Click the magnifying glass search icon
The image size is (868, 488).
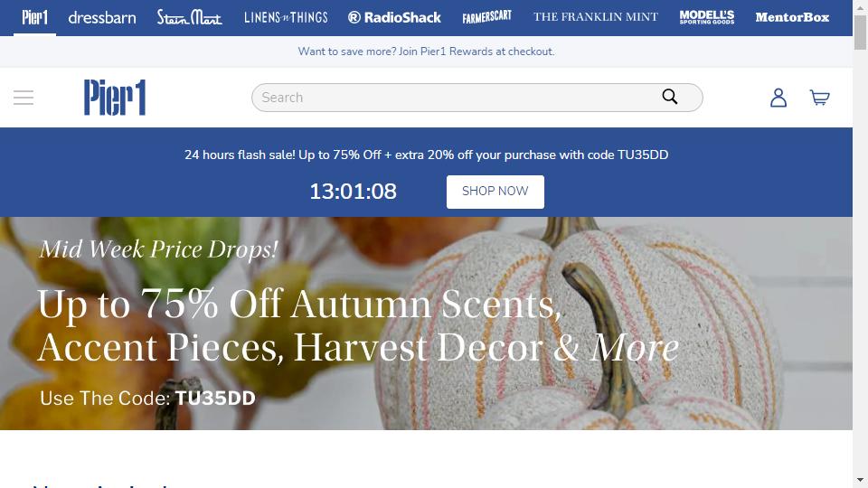point(670,97)
